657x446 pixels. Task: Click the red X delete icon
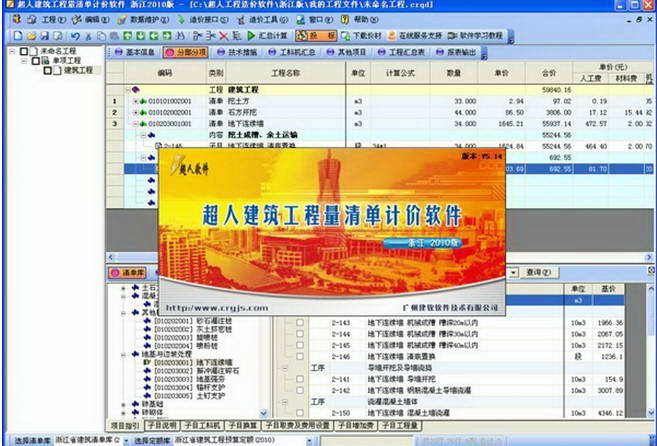(224, 36)
